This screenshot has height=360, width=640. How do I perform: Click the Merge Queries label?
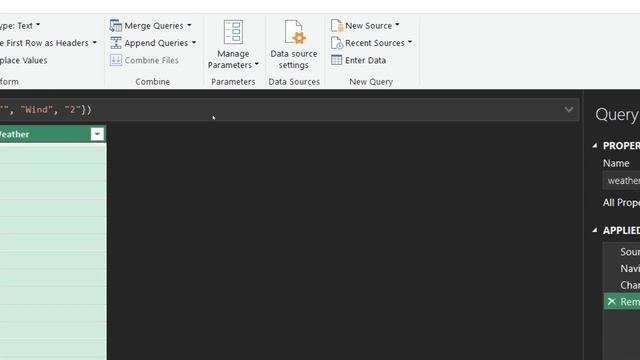[154, 26]
